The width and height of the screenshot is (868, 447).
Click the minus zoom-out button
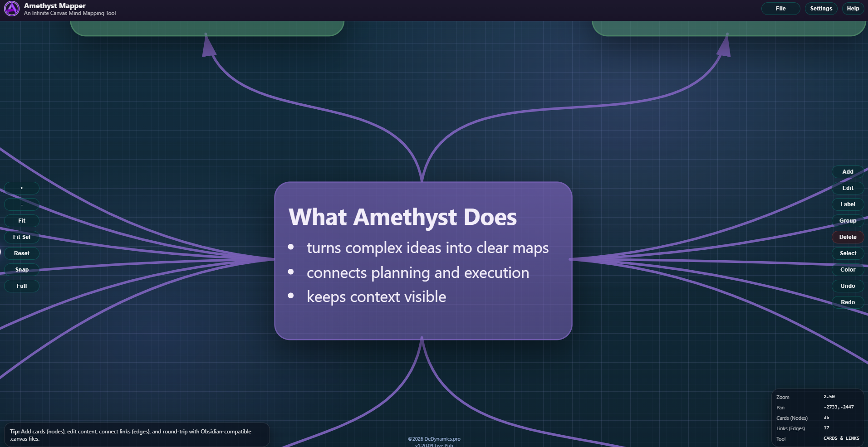coord(22,204)
